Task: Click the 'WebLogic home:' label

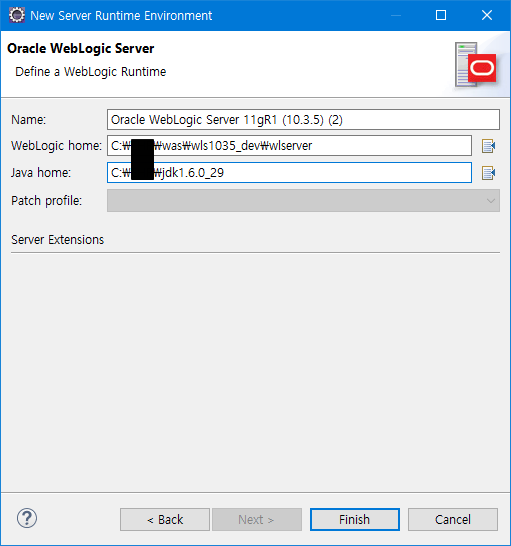Action: 56,146
